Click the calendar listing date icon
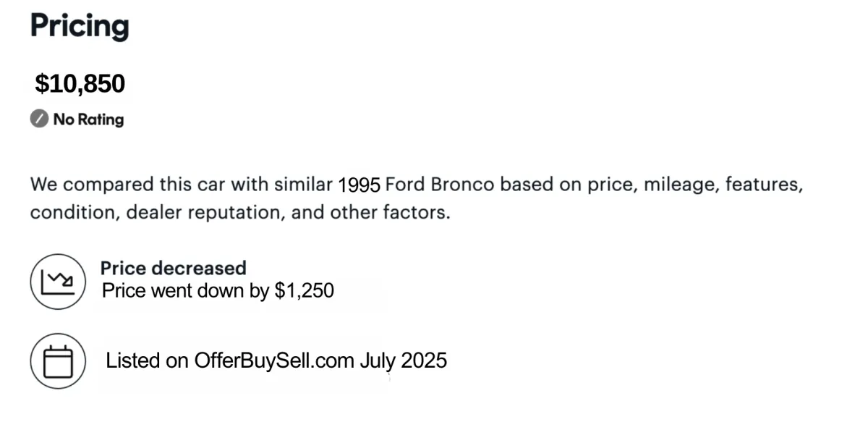This screenshot has width=868, height=430. point(59,361)
